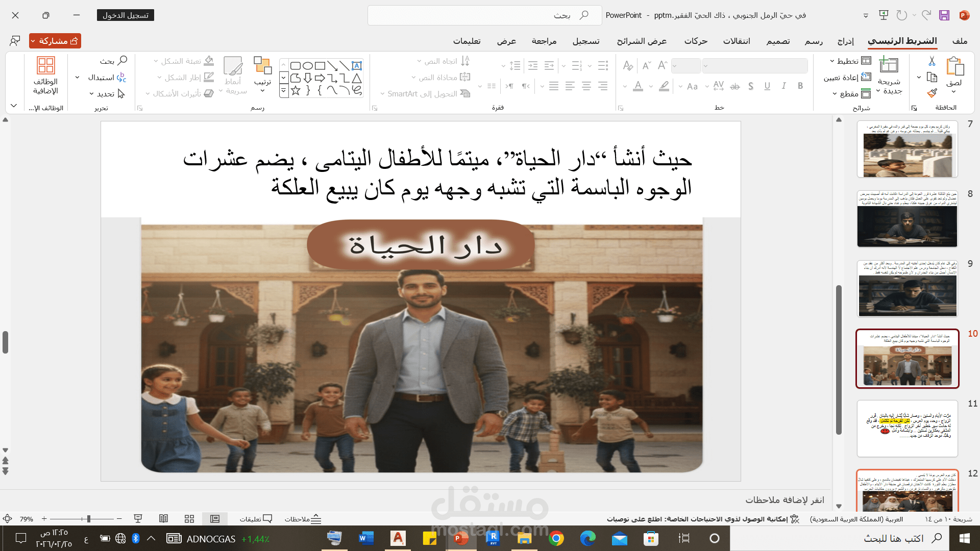Click the New Slide icon
The image size is (980, 551).
(889, 65)
